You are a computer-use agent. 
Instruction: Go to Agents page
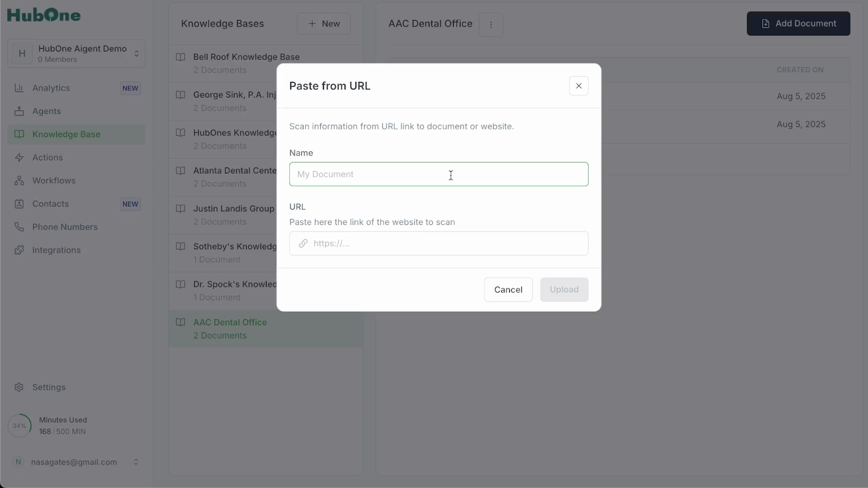click(47, 111)
